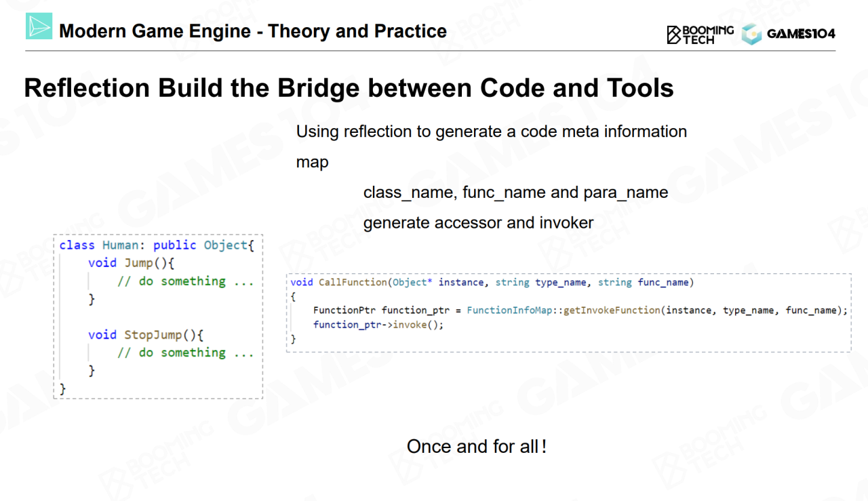
Task: Click the "FunctionInfoMap::getInvokeFunction" code text
Action: [x=563, y=310]
